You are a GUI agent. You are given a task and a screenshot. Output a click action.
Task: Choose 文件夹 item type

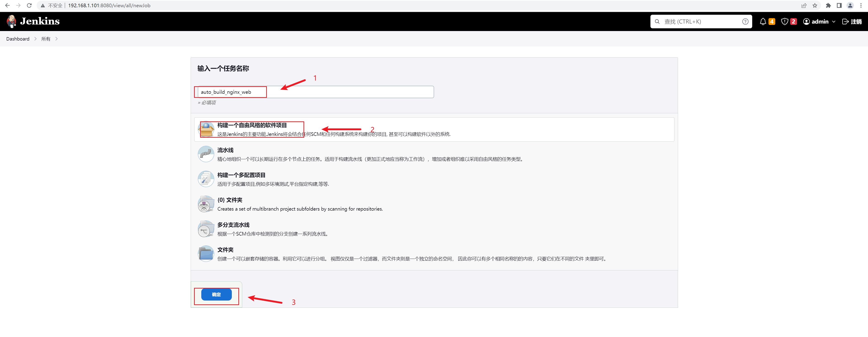click(434, 254)
